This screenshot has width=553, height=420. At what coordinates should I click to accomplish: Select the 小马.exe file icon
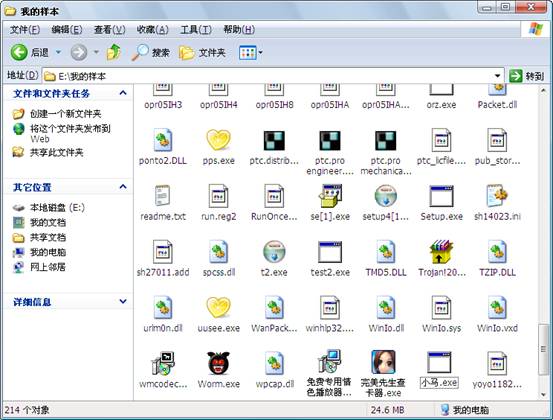pos(439,363)
